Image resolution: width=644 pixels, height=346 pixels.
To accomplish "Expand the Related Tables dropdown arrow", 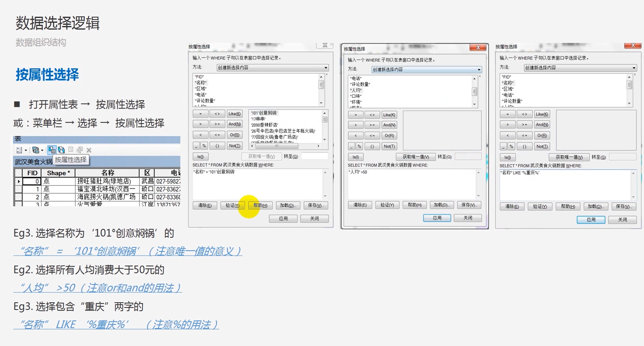I will (x=42, y=150).
